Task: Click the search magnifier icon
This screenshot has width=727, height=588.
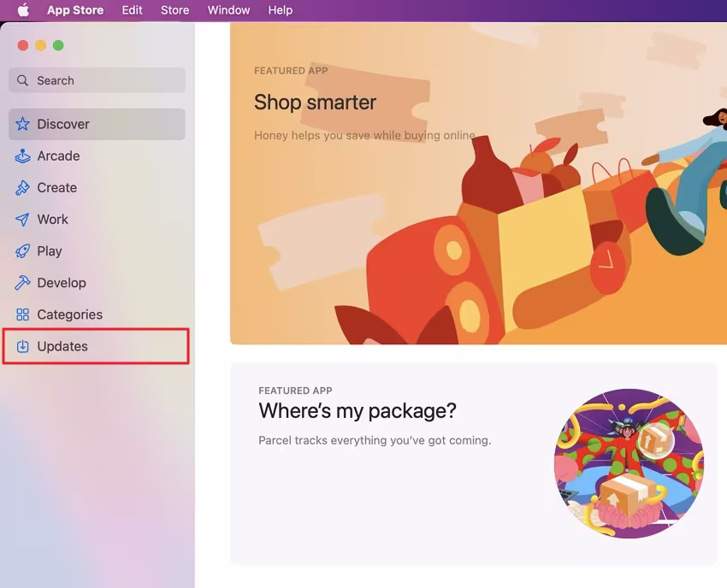Action: (x=22, y=80)
